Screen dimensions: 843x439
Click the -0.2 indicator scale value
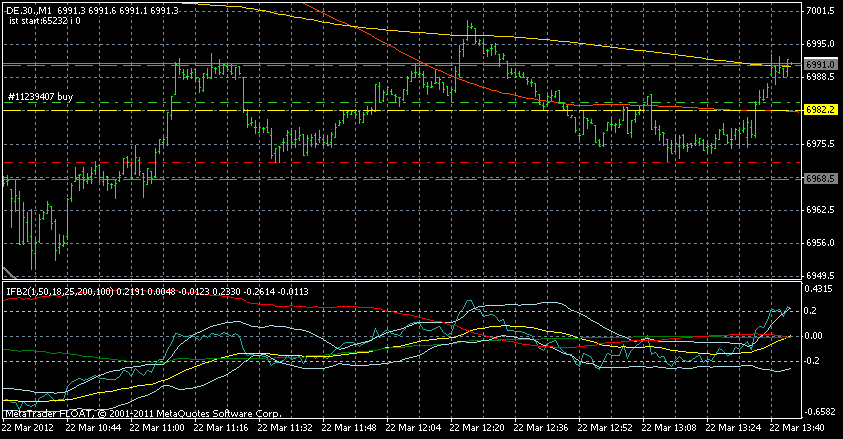812,361
